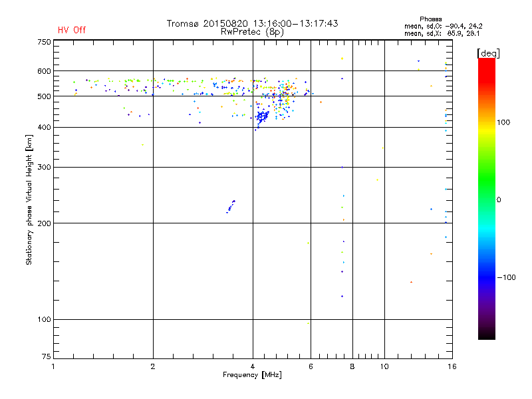Click the dense blue echo cluster just above 4 MHz
This screenshot has height=399, width=532.
click(261, 117)
